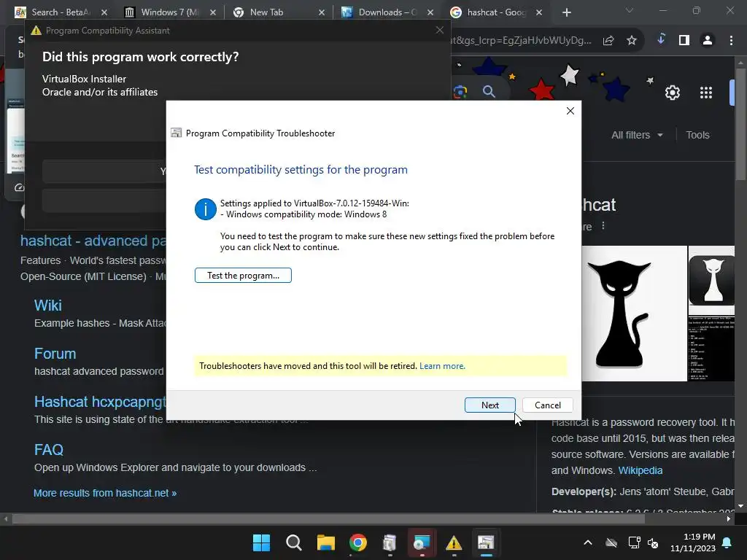Open the Google apps grid icon

706,93
